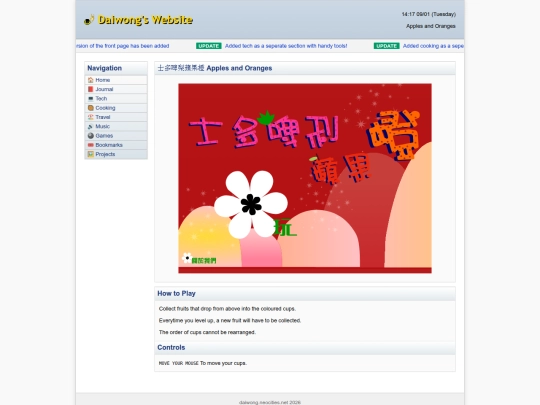This screenshot has width=540, height=405.
Task: Click the site logo icon beside Daiwong's Website
Action: click(89, 20)
